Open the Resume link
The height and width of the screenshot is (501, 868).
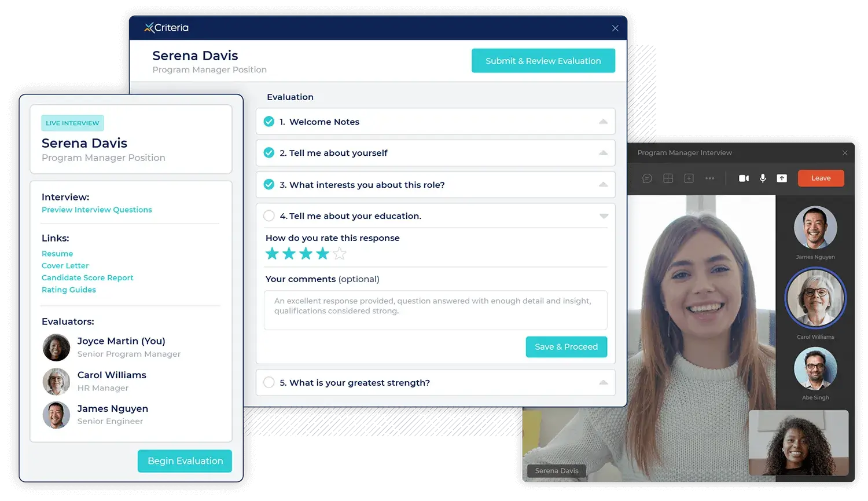coord(57,254)
